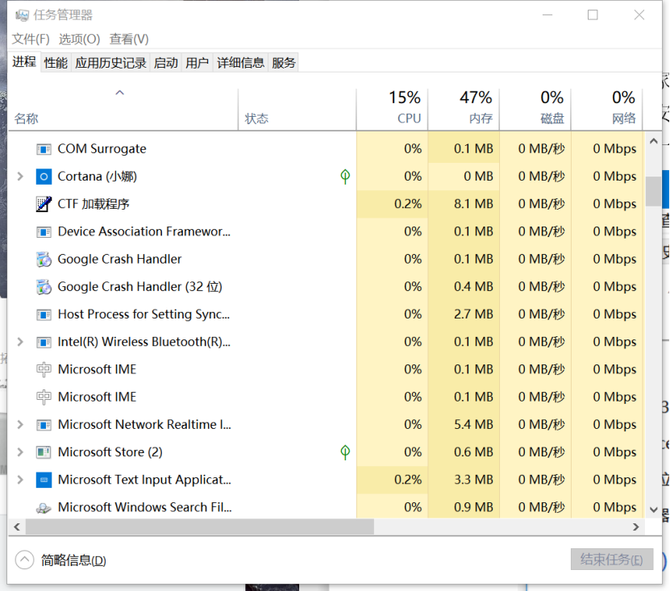Open the 文件(F) menu

tap(30, 39)
